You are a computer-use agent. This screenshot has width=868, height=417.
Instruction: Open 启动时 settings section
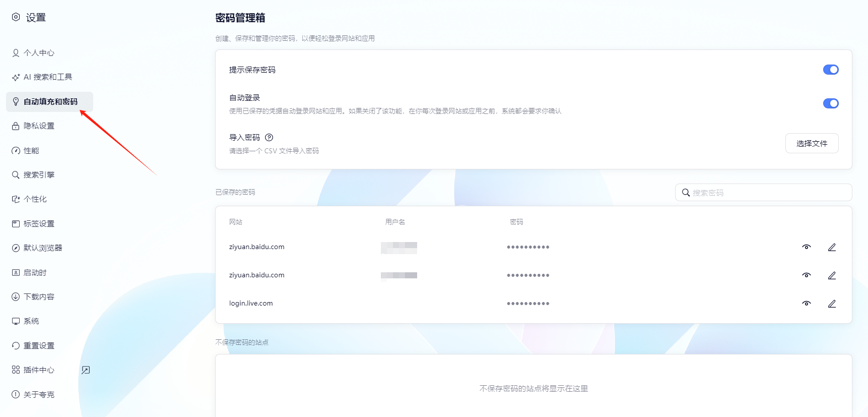29,273
